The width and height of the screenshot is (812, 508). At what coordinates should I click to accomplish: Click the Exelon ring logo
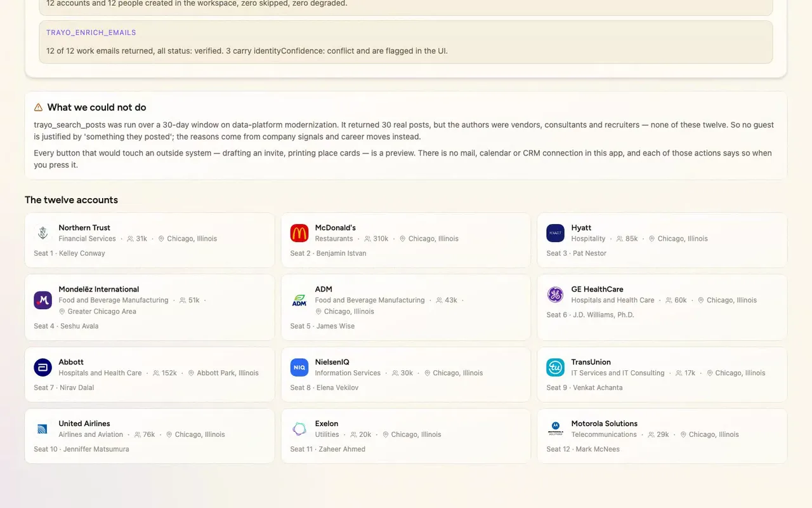coord(299,429)
